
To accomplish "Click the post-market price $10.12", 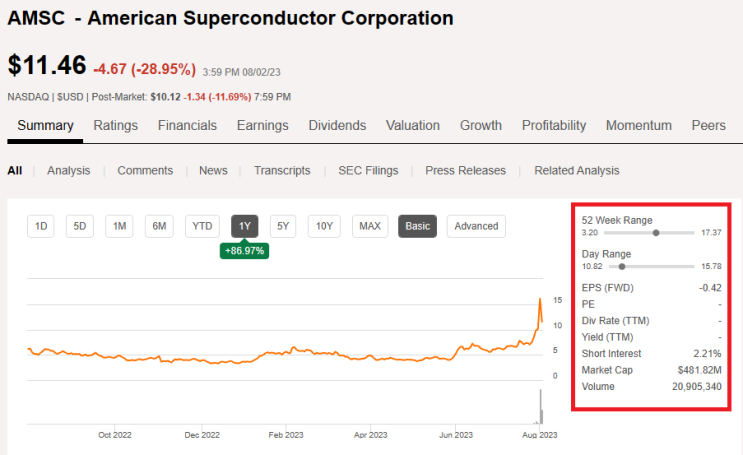I will coord(165,97).
